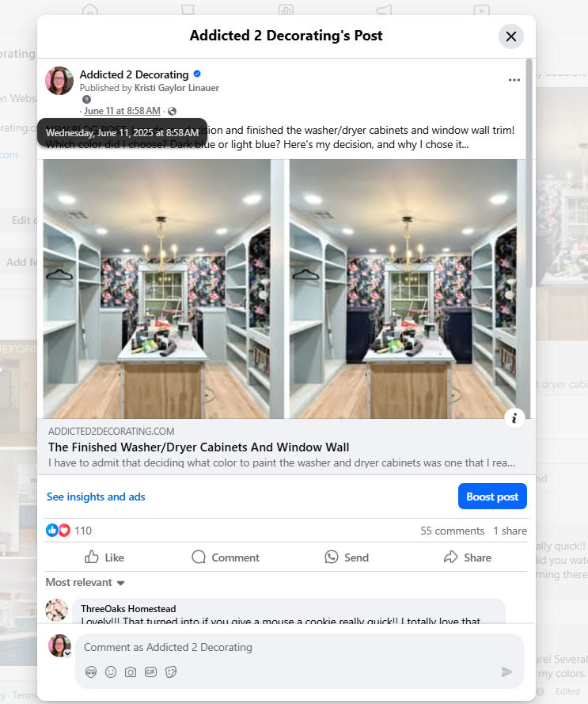
Task: Open the sticker picker in comment box
Action: click(171, 672)
